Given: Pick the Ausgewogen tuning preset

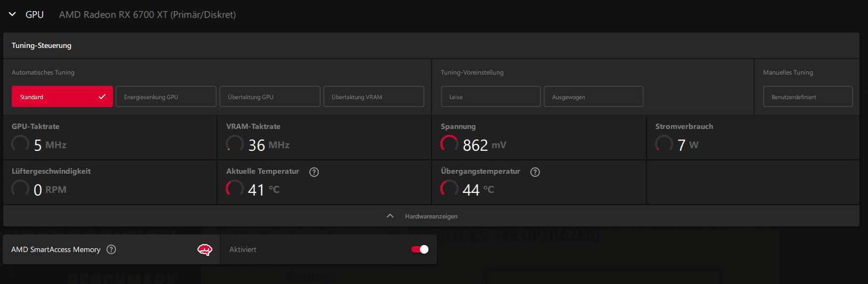Looking at the screenshot, I should pos(593,96).
